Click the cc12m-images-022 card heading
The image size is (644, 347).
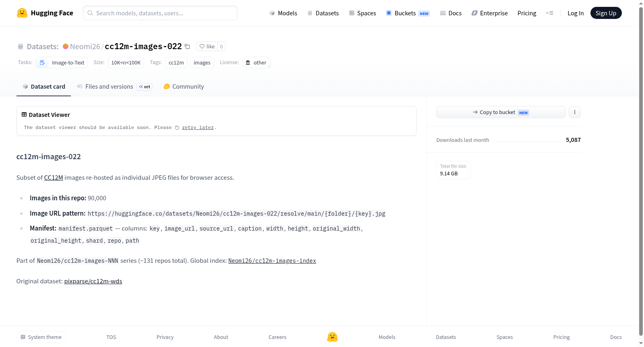(49, 157)
